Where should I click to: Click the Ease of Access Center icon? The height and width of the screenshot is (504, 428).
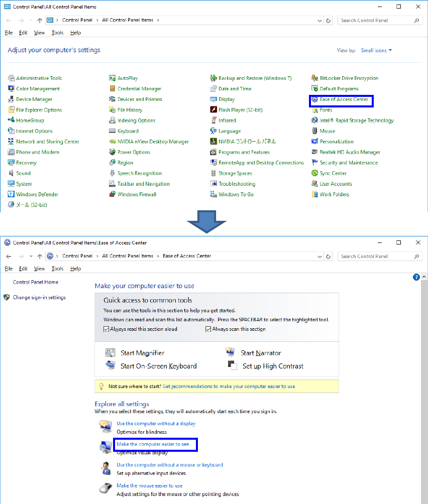pyautogui.click(x=314, y=99)
